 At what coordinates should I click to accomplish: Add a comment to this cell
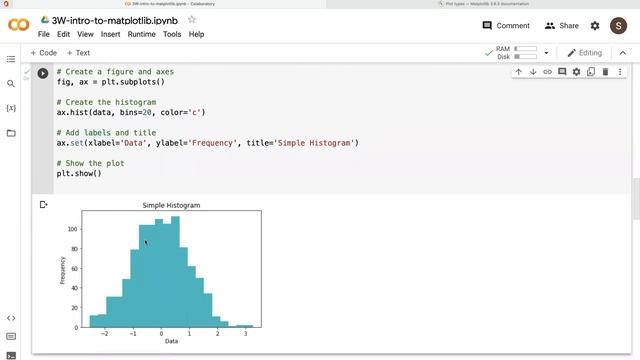(562, 72)
